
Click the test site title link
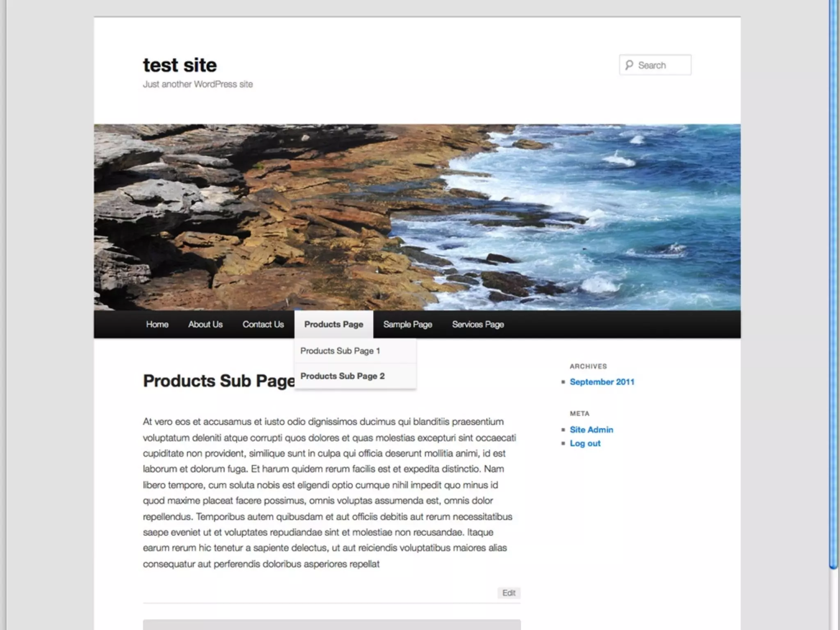[x=180, y=65]
